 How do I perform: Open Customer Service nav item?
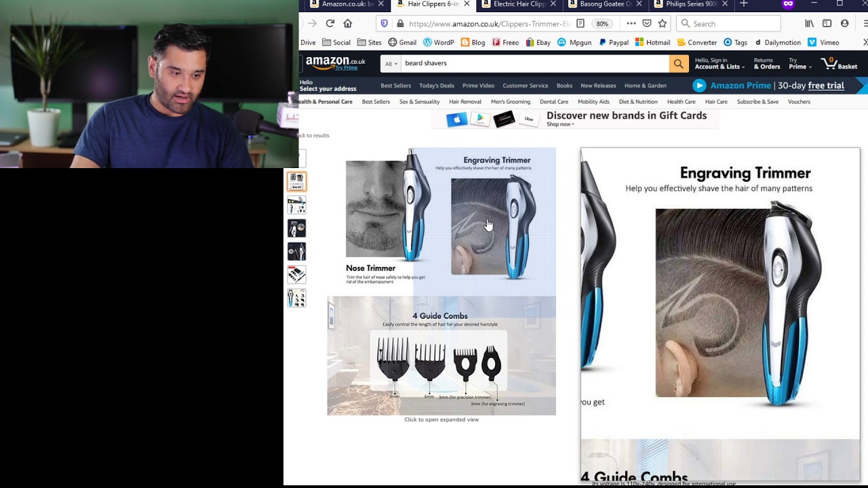pyautogui.click(x=526, y=85)
